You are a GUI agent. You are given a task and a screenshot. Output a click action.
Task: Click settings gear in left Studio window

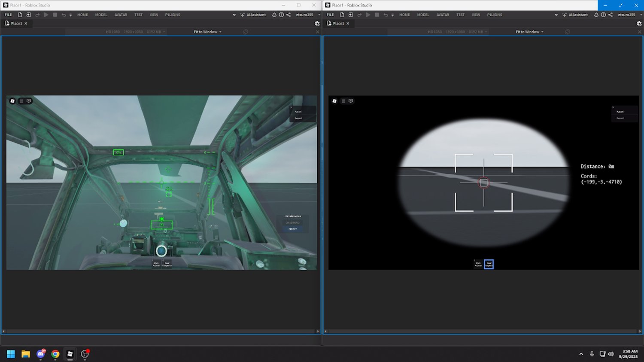[x=317, y=24]
